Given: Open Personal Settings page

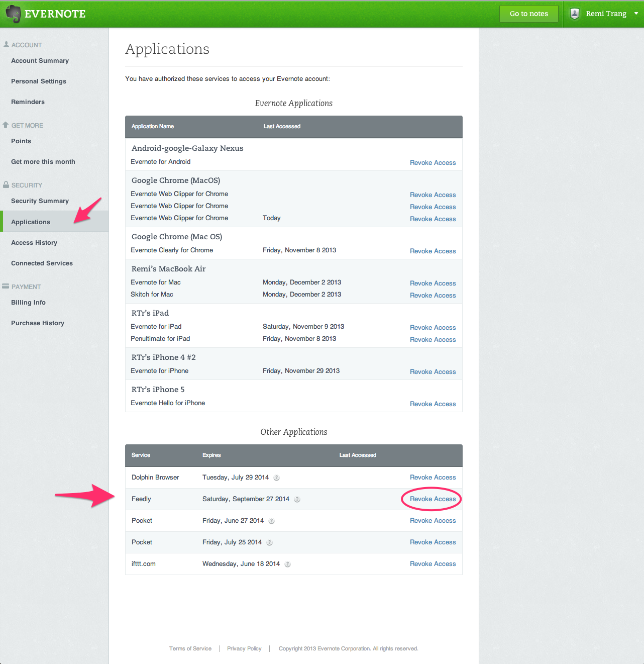Looking at the screenshot, I should coord(39,81).
